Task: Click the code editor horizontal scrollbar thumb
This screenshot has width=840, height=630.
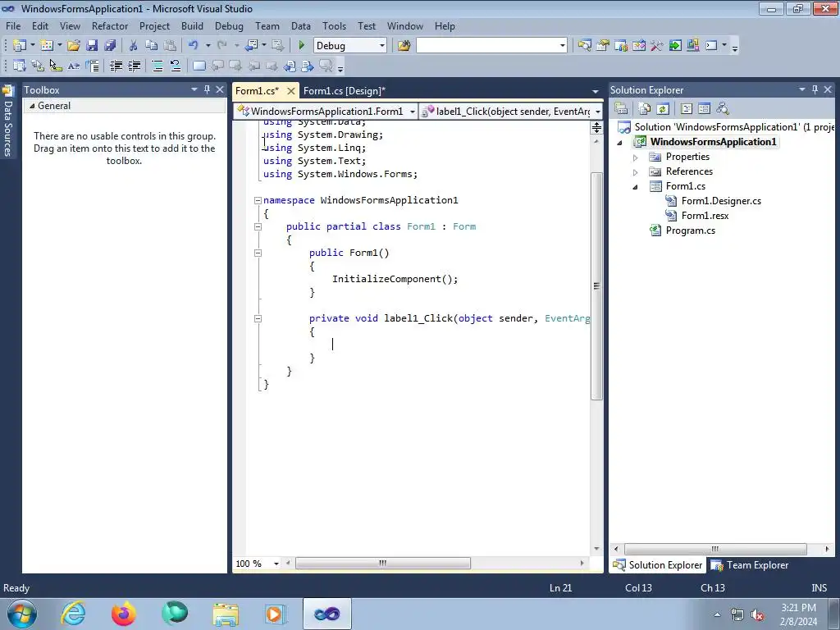Action: click(x=382, y=563)
